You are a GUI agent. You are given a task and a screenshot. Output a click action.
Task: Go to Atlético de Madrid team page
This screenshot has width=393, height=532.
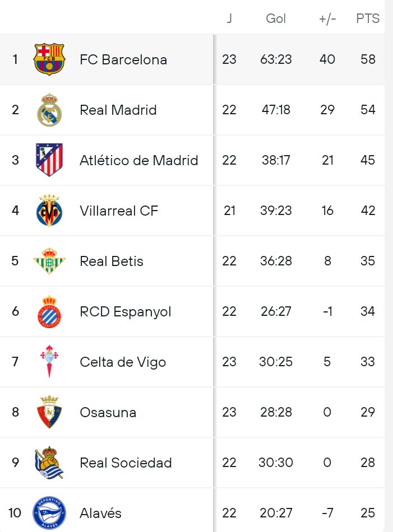[139, 160]
